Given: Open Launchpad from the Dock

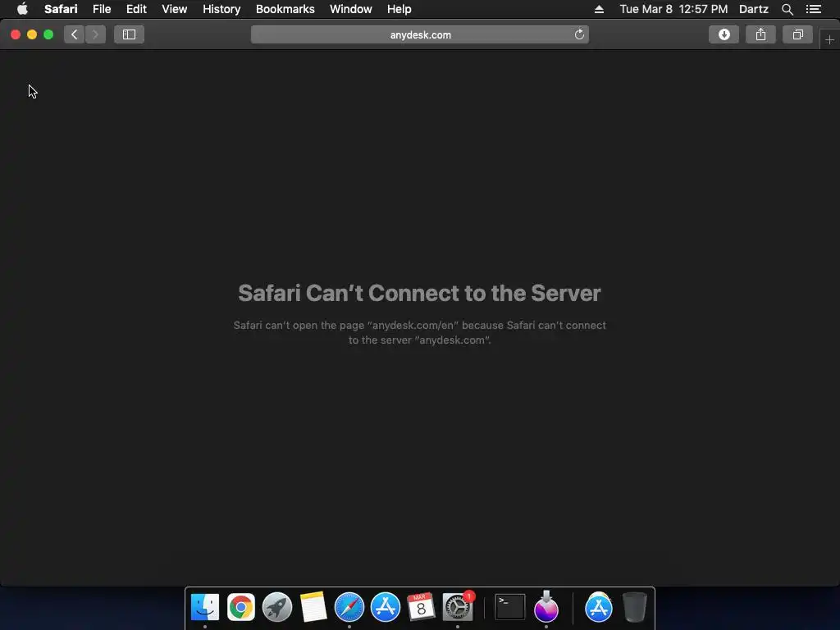Looking at the screenshot, I should pos(277,607).
